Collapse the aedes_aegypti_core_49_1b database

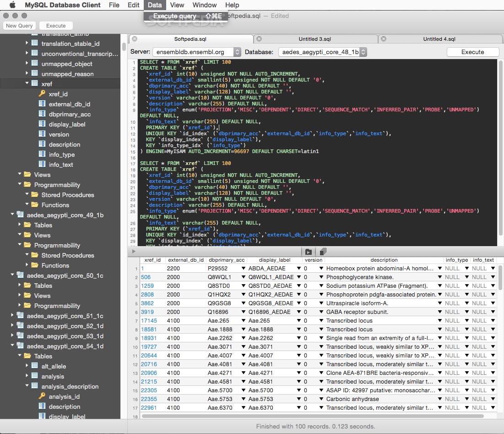pos(12,214)
